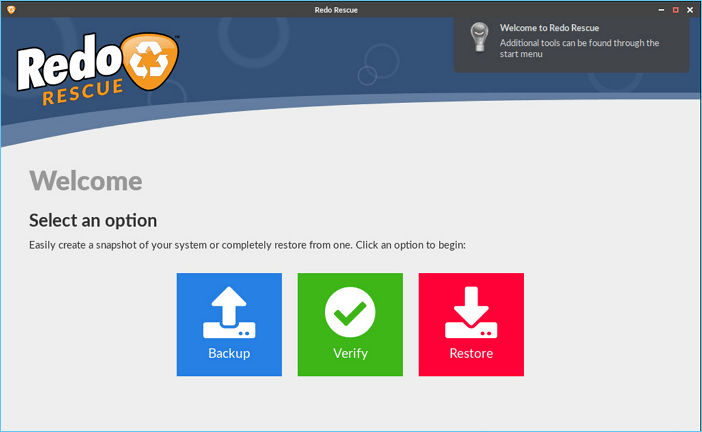The width and height of the screenshot is (702, 432).
Task: Click the 'Additional tools can be found' message
Action: [579, 48]
